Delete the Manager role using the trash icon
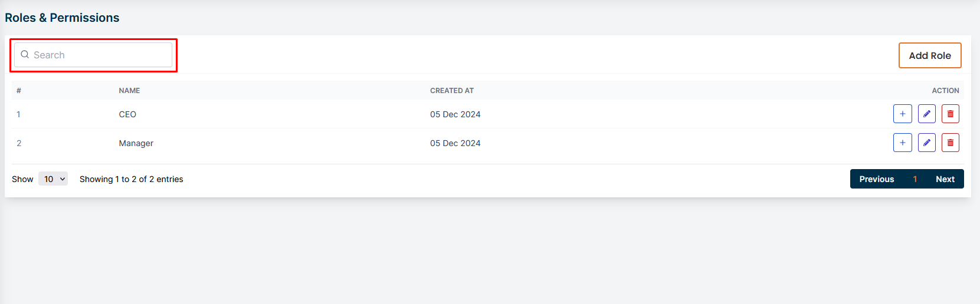 [x=950, y=143]
